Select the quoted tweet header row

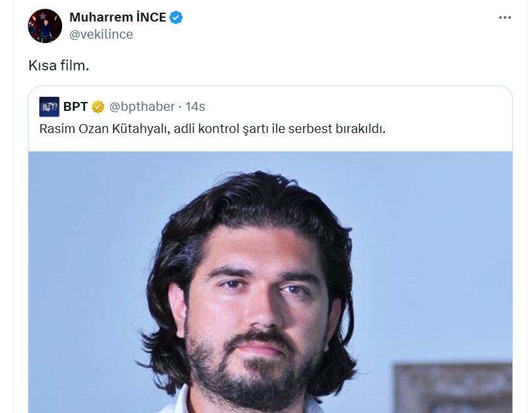coord(127,106)
